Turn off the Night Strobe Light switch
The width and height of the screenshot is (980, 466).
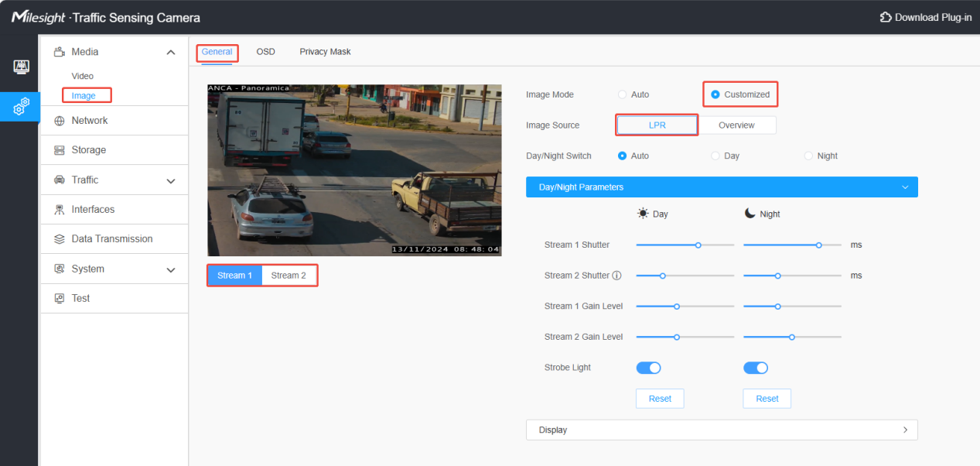[756, 368]
